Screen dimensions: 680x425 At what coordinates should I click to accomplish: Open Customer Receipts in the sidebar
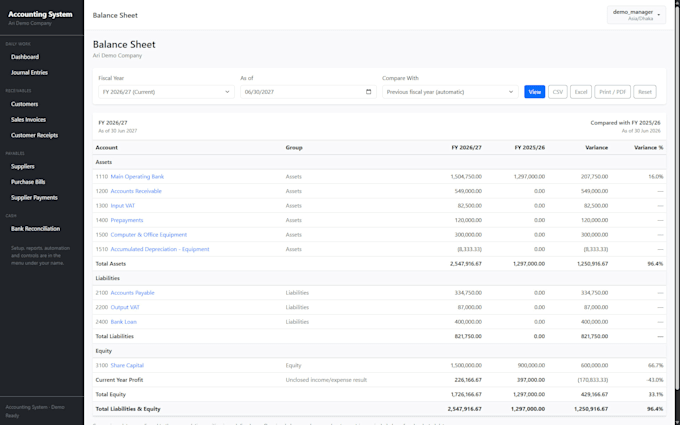[x=34, y=135]
